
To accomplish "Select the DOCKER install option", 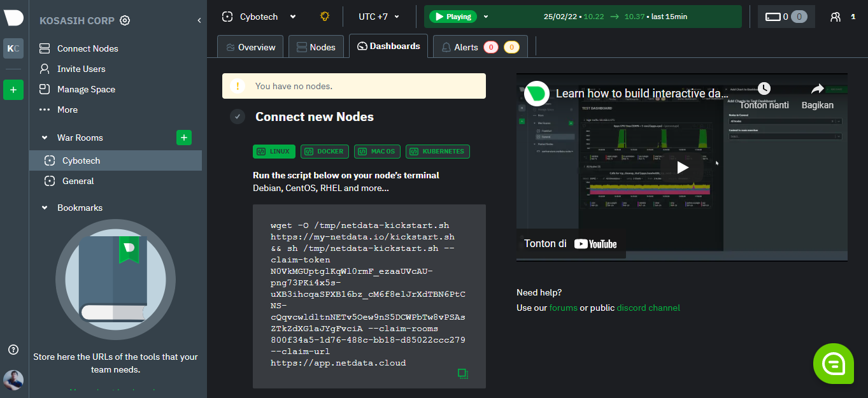I will pos(325,152).
